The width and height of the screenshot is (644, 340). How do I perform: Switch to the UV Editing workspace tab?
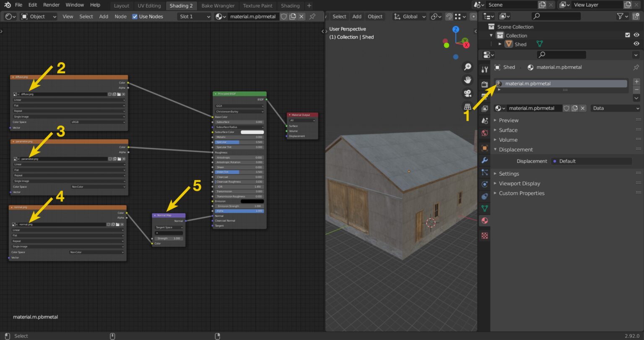149,5
